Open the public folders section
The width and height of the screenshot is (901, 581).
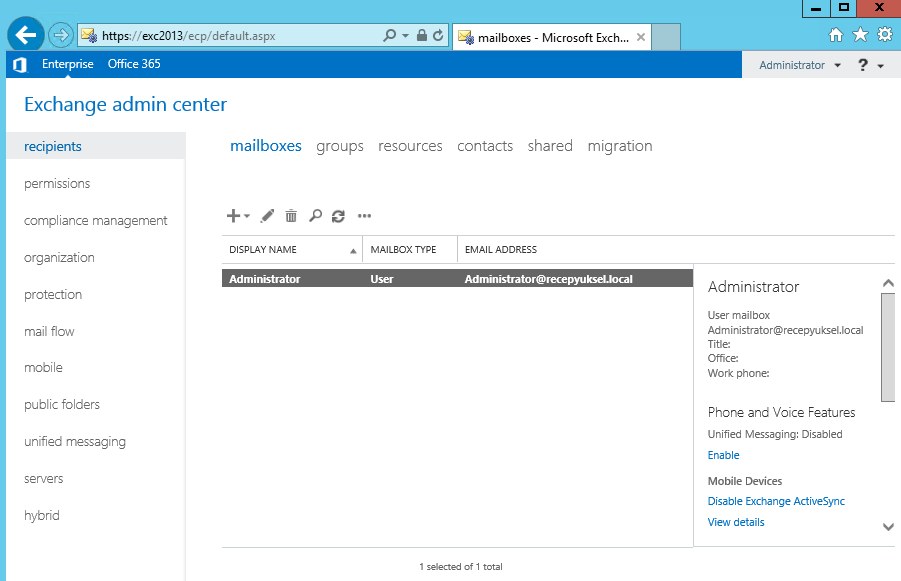(61, 405)
